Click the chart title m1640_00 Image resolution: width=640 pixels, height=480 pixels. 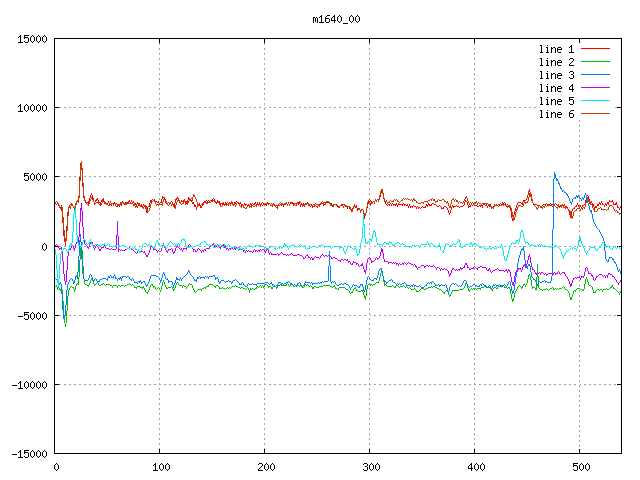tap(336, 19)
